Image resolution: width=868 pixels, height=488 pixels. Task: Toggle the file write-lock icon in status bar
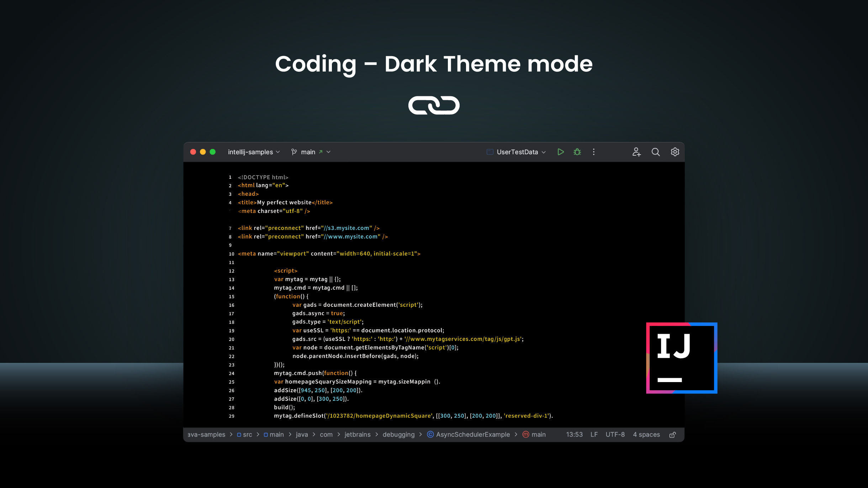tap(672, 434)
